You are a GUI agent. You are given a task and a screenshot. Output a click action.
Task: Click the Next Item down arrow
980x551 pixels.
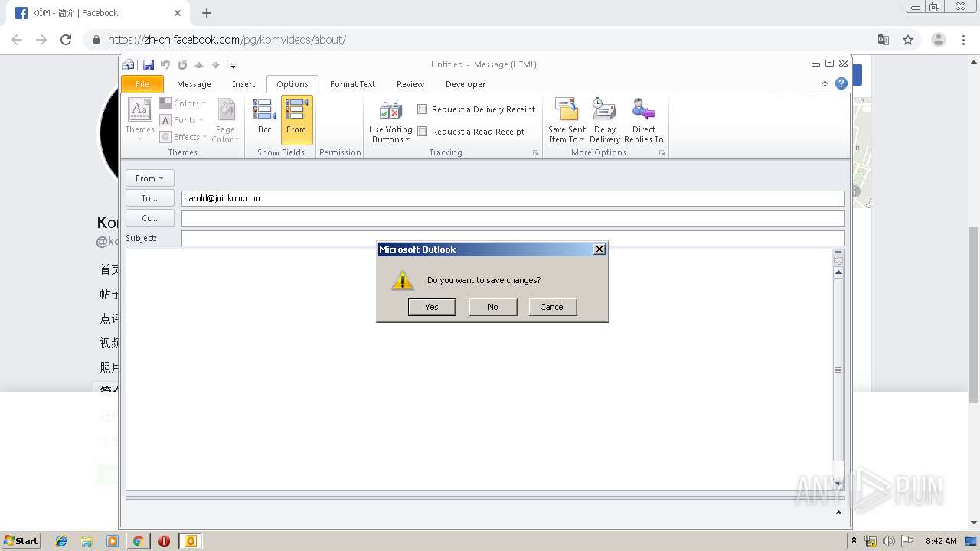point(216,65)
